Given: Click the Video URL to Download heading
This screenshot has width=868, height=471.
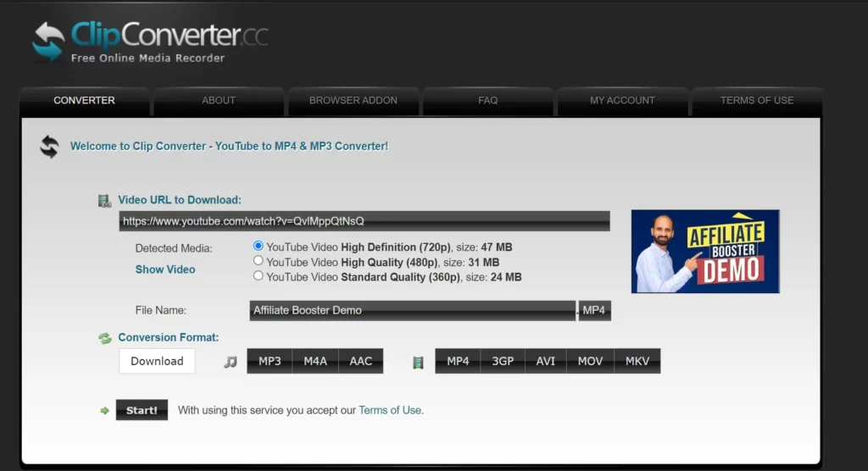Looking at the screenshot, I should (x=180, y=200).
